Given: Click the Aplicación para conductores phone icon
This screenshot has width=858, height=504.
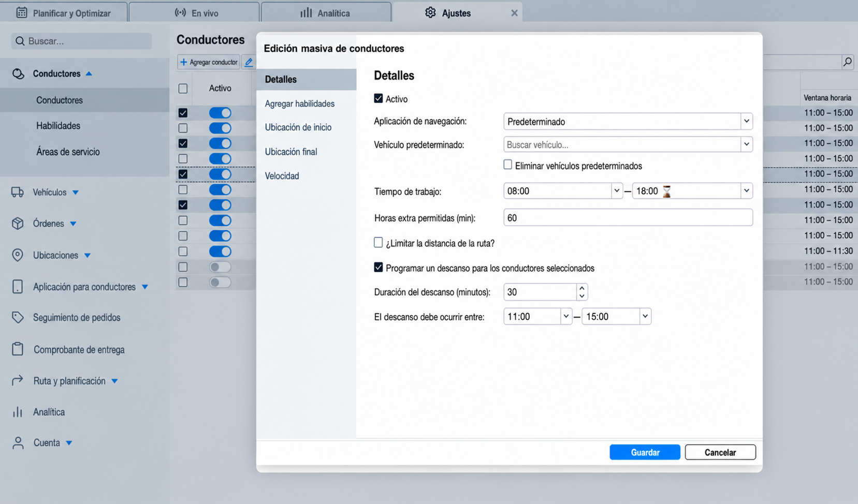Looking at the screenshot, I should click(18, 287).
